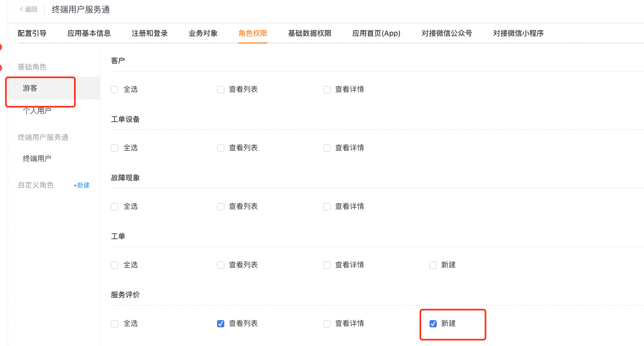Check 全选 under 客户
Viewport: 644px width, 346px height.
tap(115, 89)
